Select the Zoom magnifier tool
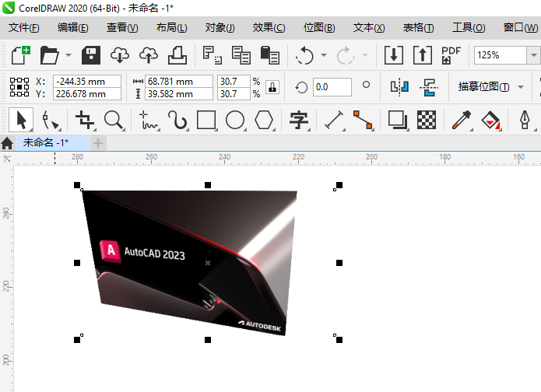Image resolution: width=541 pixels, height=392 pixels. [114, 120]
